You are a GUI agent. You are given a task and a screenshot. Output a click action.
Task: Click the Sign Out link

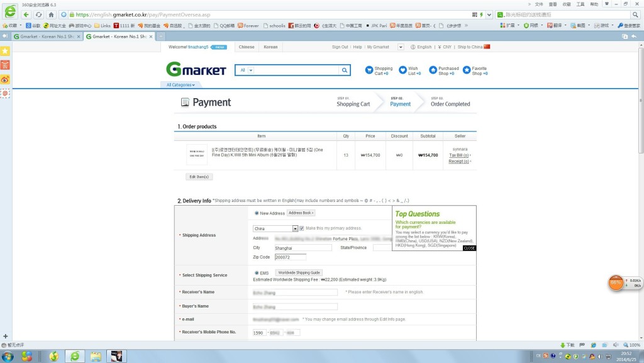[340, 47]
